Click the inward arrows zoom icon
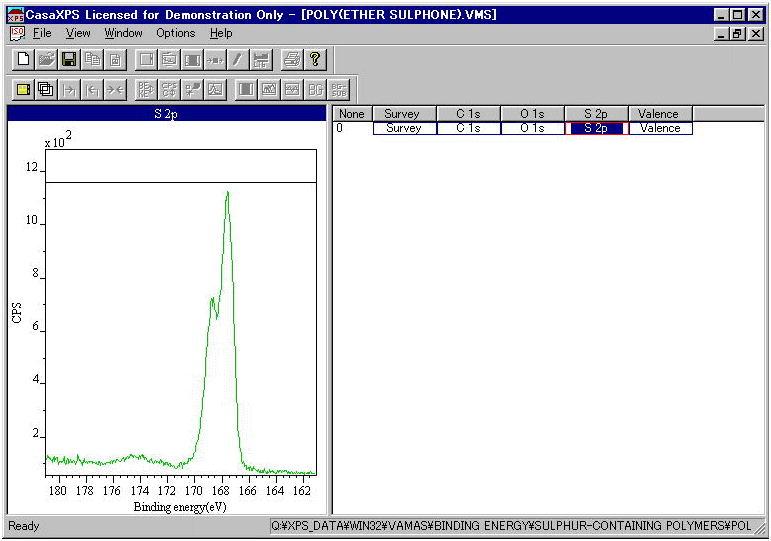771x541 pixels. (116, 90)
